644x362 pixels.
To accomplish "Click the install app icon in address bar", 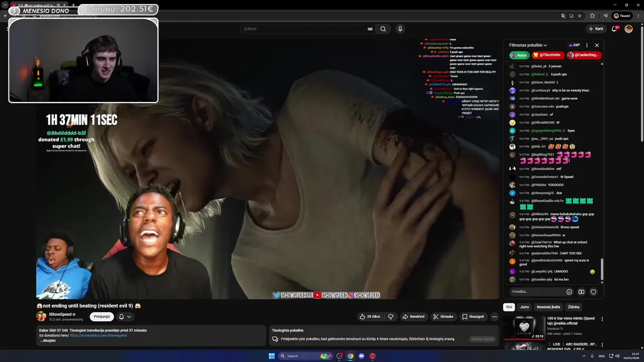I will coord(571,16).
